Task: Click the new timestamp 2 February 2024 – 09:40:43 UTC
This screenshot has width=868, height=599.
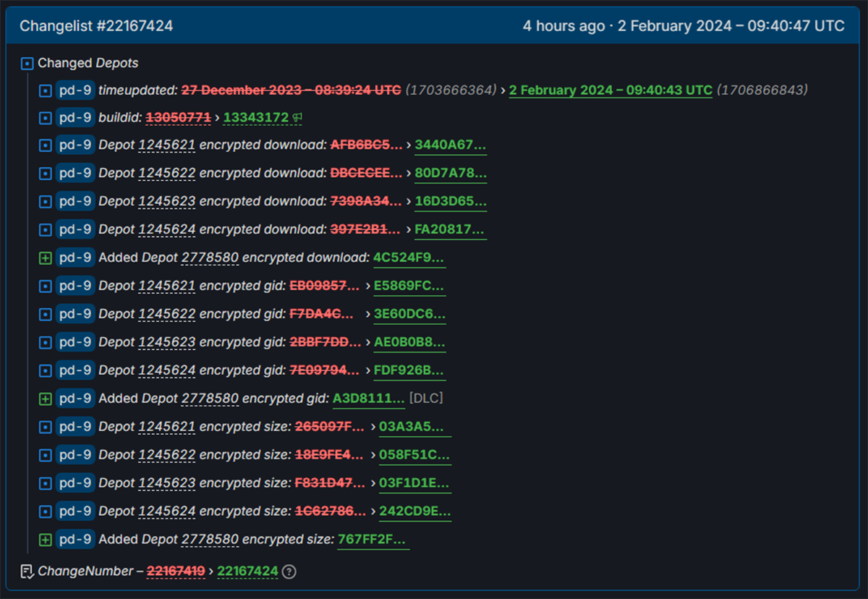Action: tap(610, 90)
